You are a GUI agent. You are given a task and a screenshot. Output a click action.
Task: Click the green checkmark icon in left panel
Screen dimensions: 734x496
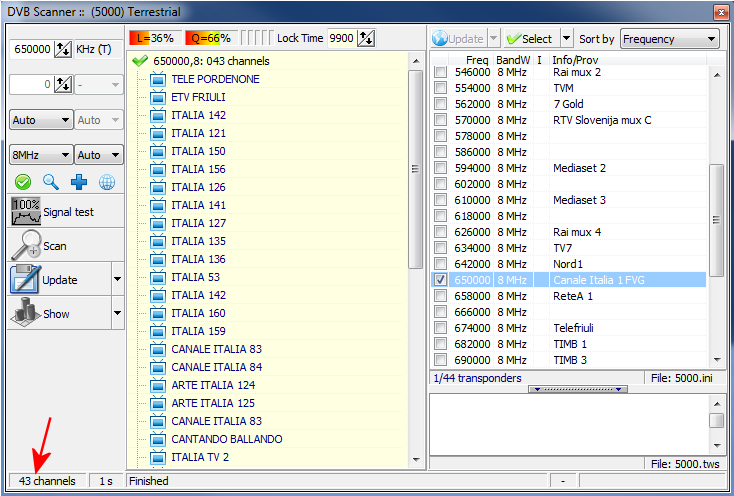(x=22, y=182)
